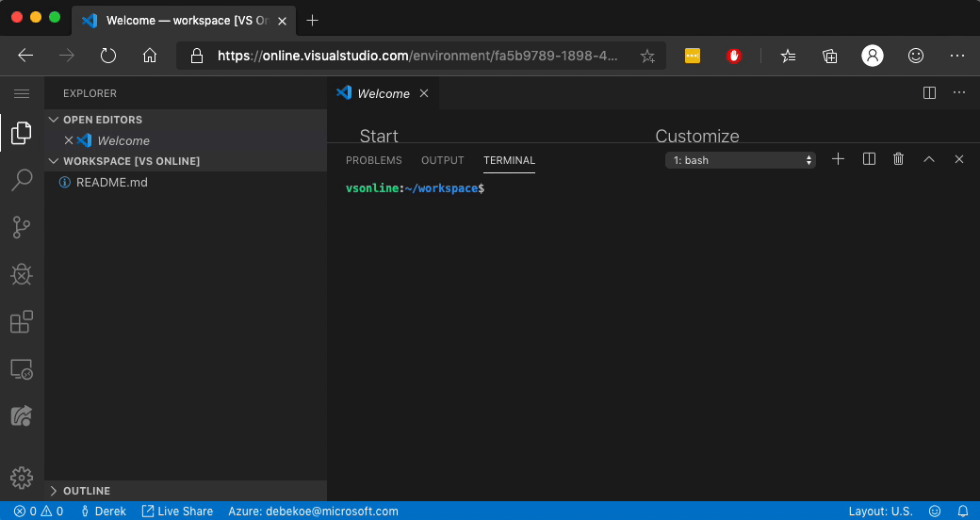Open the Search view in activity bar
This screenshot has width=980, height=520.
[22, 180]
